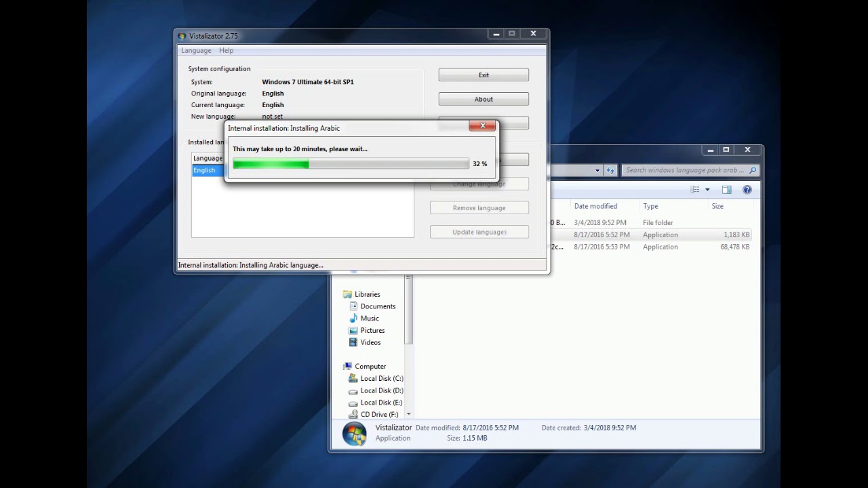This screenshot has width=868, height=488.
Task: Click the 1.15 MB size value in details pane
Action: pyautogui.click(x=475, y=439)
